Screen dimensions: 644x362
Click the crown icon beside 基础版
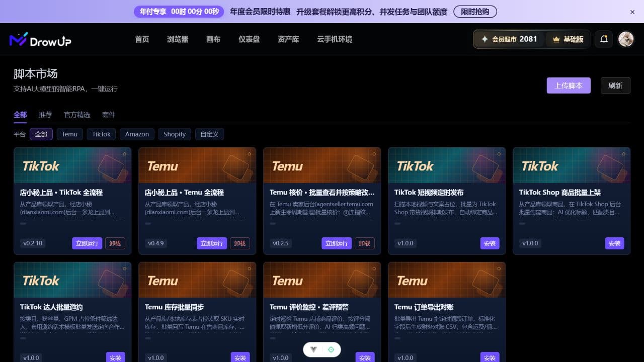[556, 39]
